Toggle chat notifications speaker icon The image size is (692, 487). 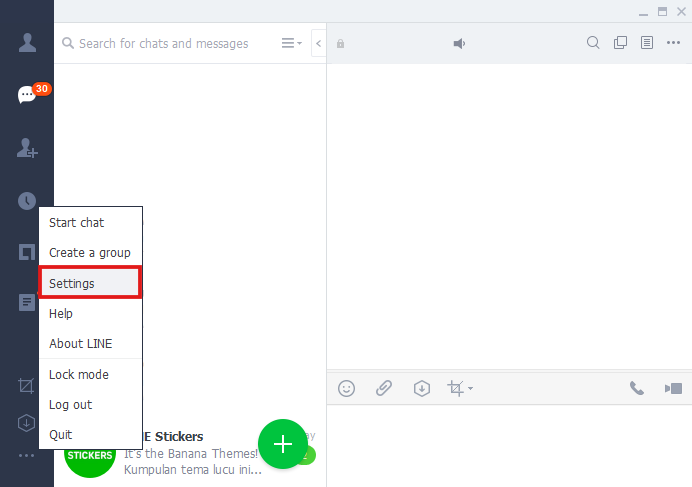tap(459, 43)
